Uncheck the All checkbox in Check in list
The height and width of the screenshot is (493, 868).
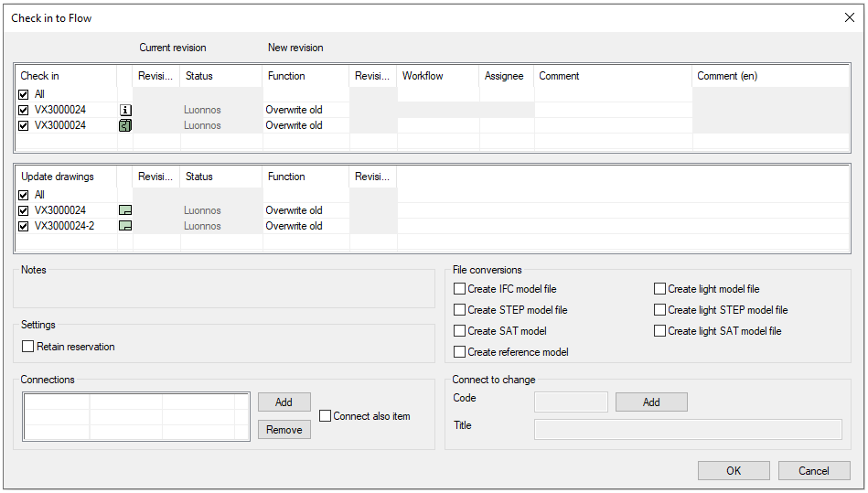24,94
